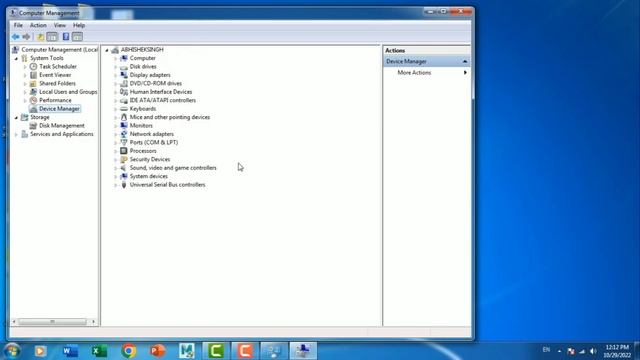The width and height of the screenshot is (640, 360).
Task: Click the Processors chip icon
Action: click(124, 151)
